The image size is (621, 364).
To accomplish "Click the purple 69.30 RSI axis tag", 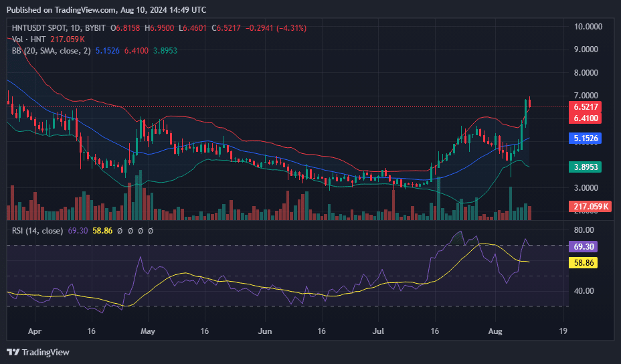I will pos(584,247).
